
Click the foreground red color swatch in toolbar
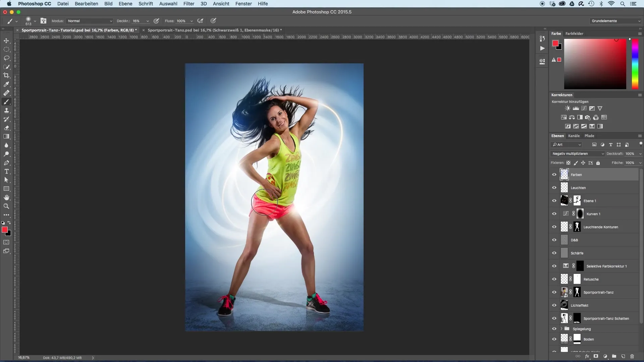point(4,229)
